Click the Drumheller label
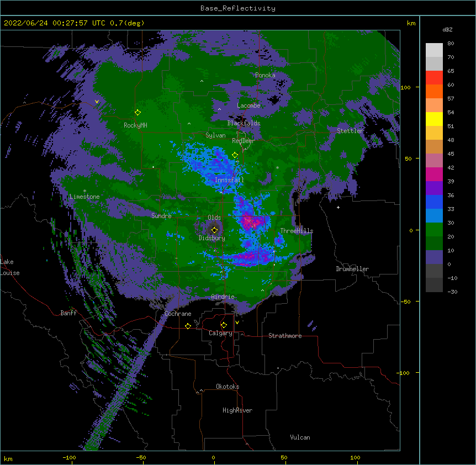The image size is (476, 465). (x=352, y=269)
